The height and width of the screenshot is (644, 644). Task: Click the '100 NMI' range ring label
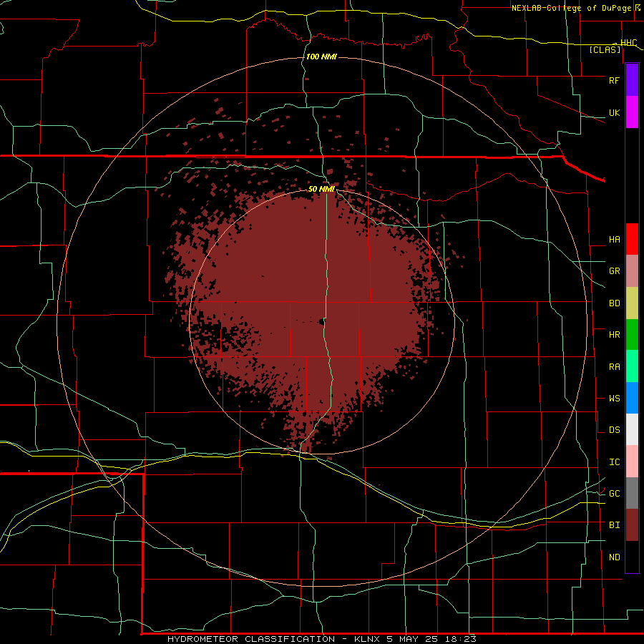(x=321, y=57)
